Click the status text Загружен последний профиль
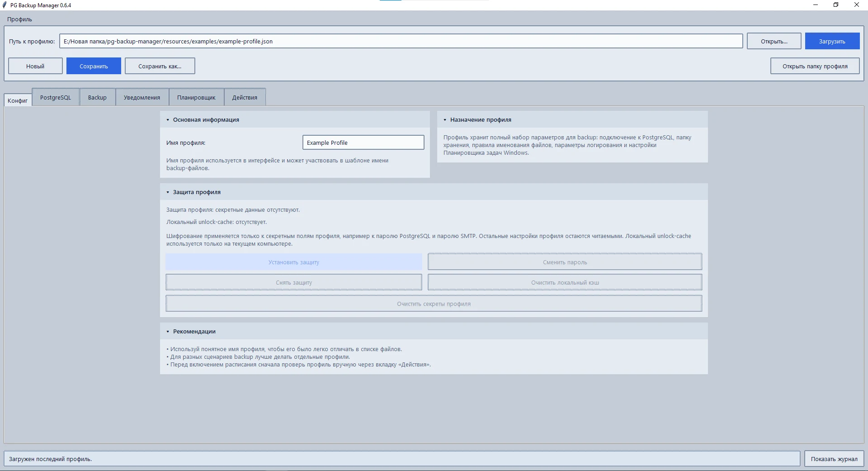This screenshot has height=471, width=868. point(50,459)
